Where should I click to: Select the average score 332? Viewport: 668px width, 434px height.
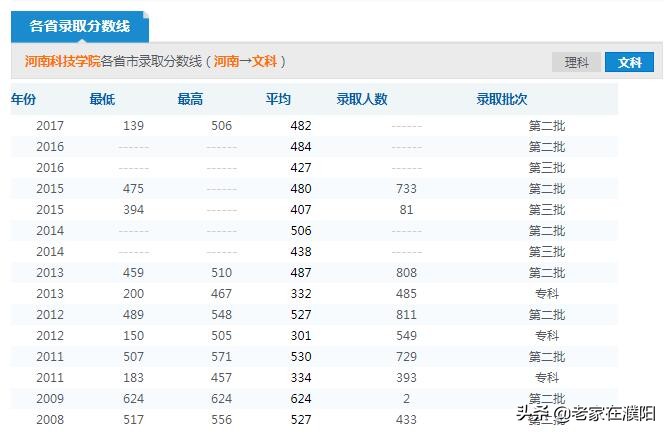301,293
